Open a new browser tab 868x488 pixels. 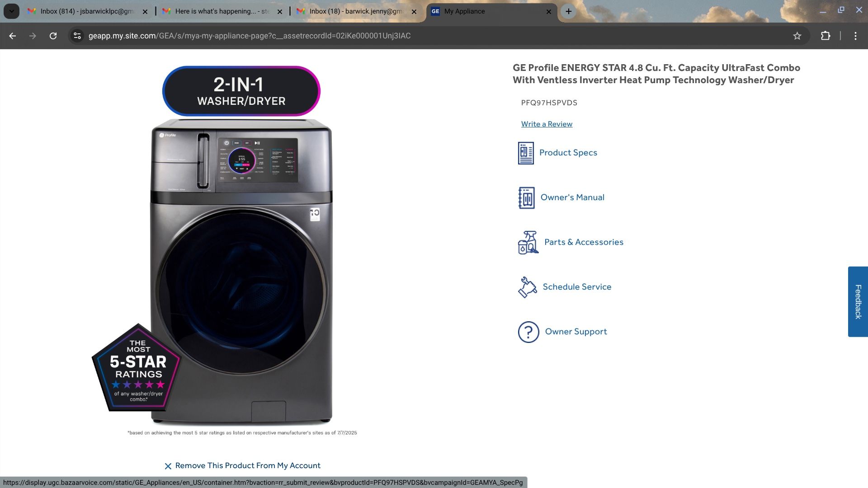point(569,11)
